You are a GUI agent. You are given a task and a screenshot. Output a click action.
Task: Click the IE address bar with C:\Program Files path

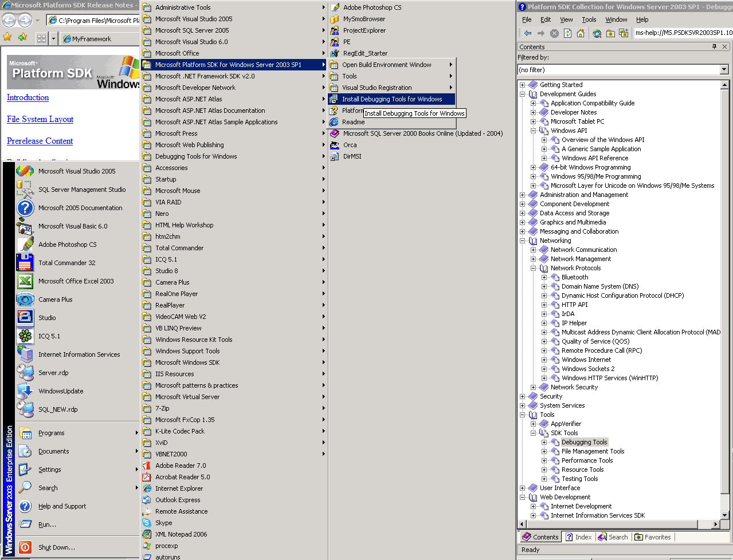coord(94,21)
